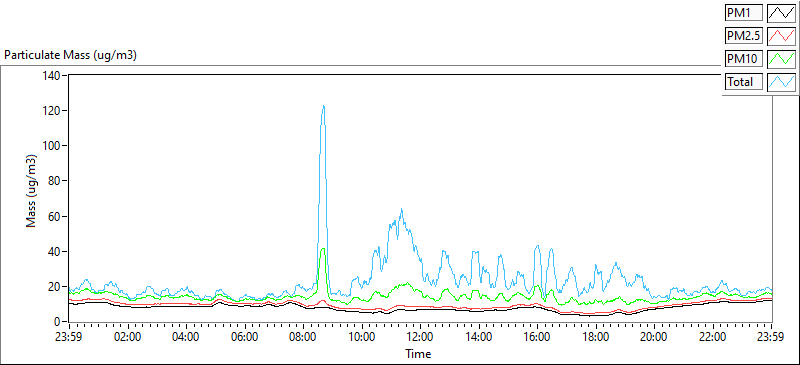Click the PM2.5 red line style icon
800x365 pixels.
click(x=781, y=36)
